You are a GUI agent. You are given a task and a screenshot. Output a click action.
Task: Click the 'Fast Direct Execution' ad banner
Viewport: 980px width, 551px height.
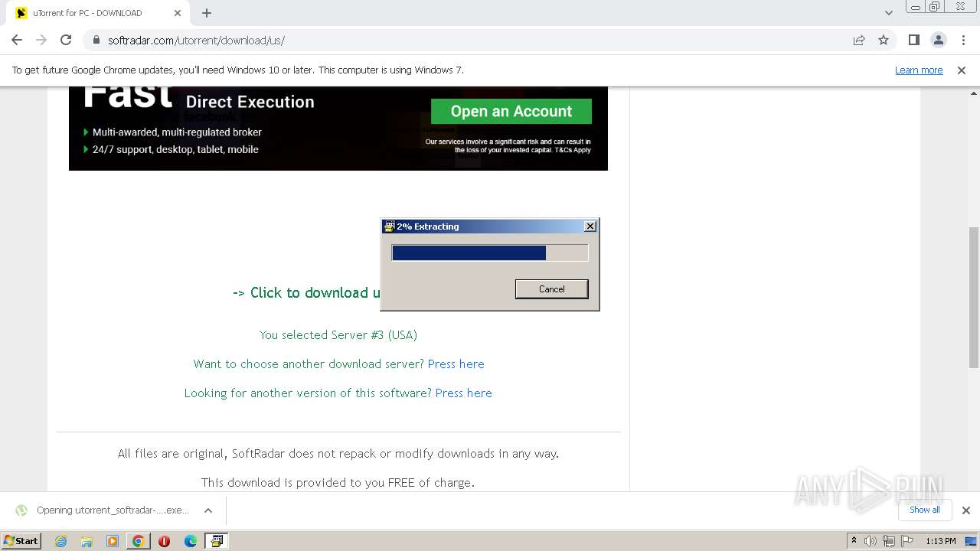point(338,128)
